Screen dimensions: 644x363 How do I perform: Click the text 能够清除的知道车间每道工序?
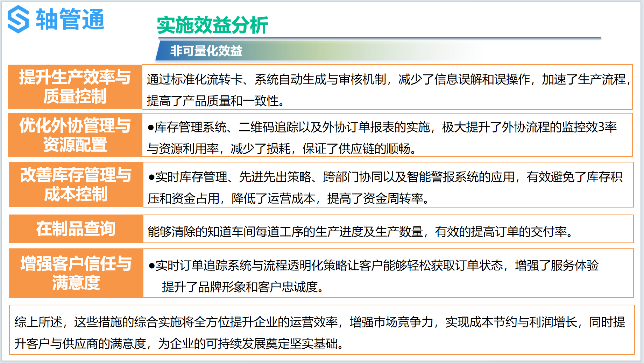pyautogui.click(x=360, y=231)
